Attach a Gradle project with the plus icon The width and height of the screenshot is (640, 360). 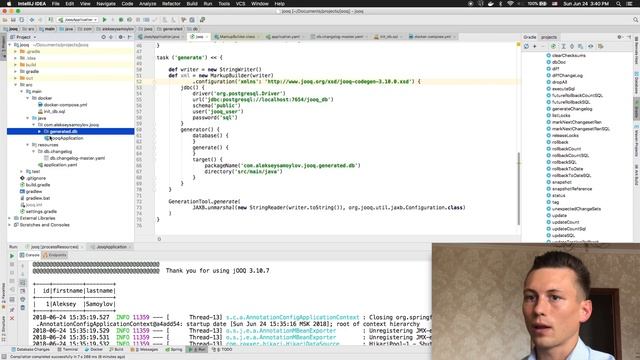click(535, 46)
